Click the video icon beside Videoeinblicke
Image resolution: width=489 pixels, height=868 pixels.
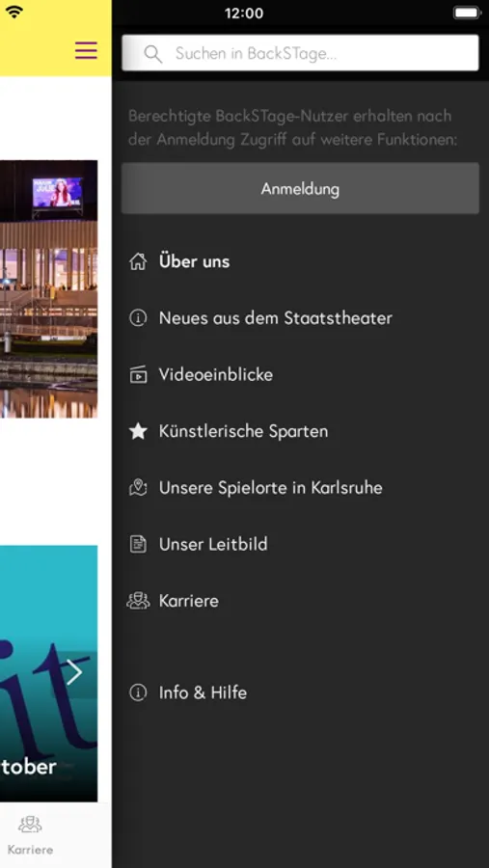click(x=138, y=375)
